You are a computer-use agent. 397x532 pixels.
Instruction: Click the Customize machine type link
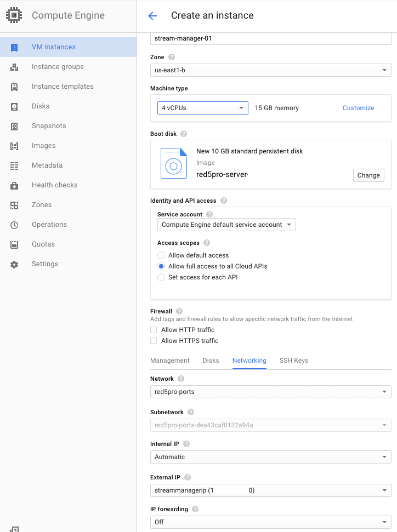358,108
